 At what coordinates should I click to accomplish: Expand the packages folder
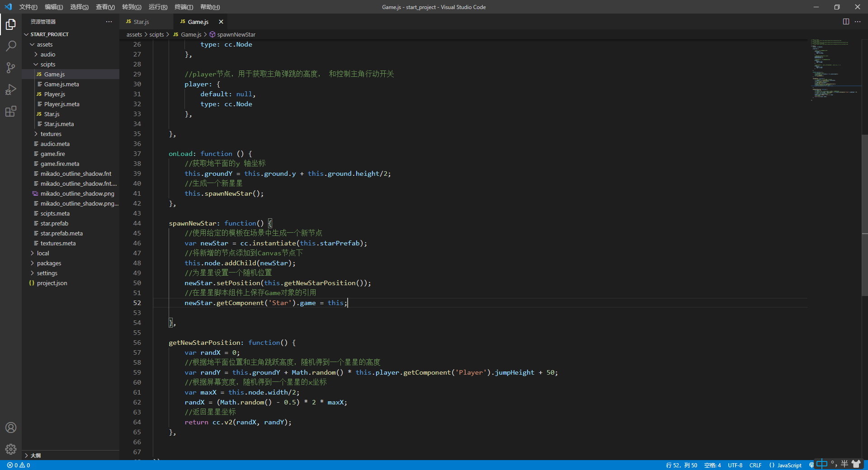pyautogui.click(x=49, y=263)
